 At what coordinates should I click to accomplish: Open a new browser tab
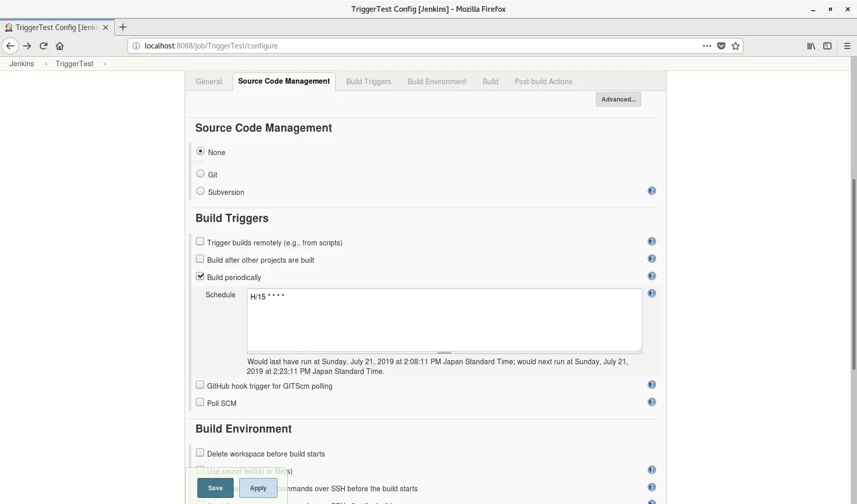tap(123, 28)
